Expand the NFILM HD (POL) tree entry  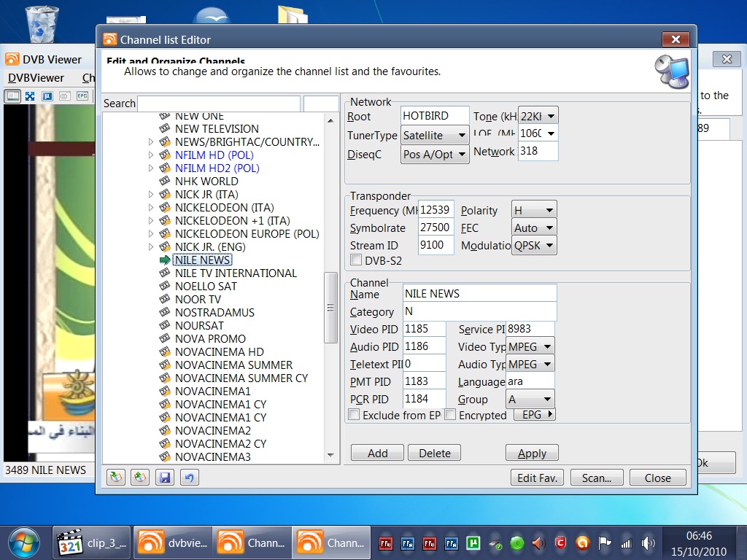tap(150, 155)
